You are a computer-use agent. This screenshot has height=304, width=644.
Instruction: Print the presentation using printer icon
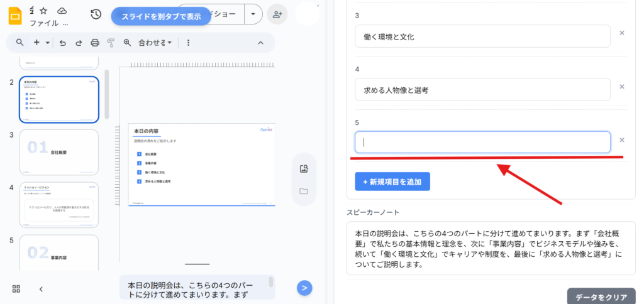click(x=95, y=43)
